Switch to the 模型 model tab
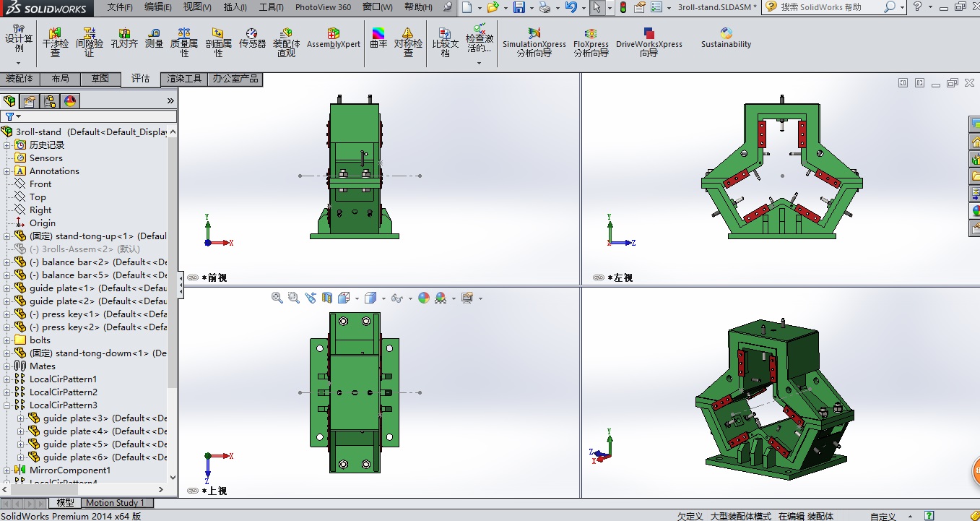This screenshot has height=521, width=980. tap(65, 503)
